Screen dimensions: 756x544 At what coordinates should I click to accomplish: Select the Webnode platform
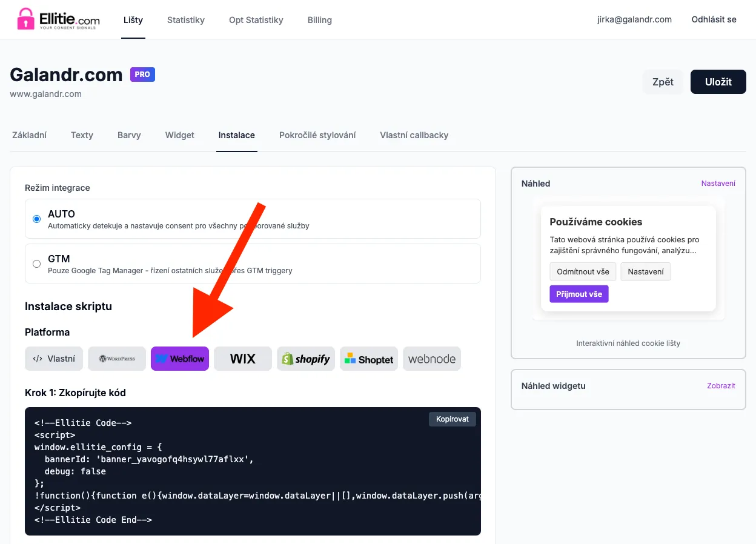[432, 359]
